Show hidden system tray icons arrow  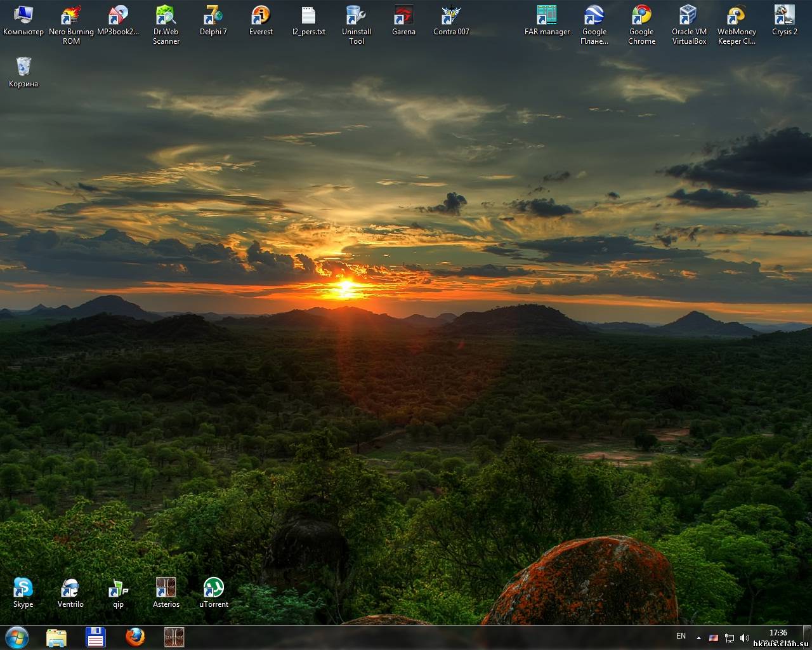(698, 637)
